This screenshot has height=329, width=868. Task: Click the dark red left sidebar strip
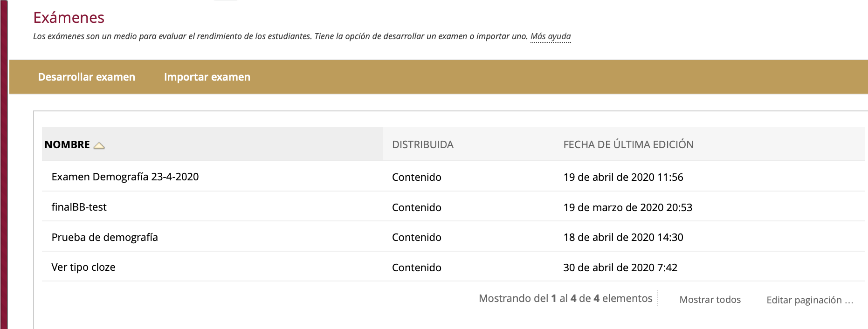click(4, 163)
